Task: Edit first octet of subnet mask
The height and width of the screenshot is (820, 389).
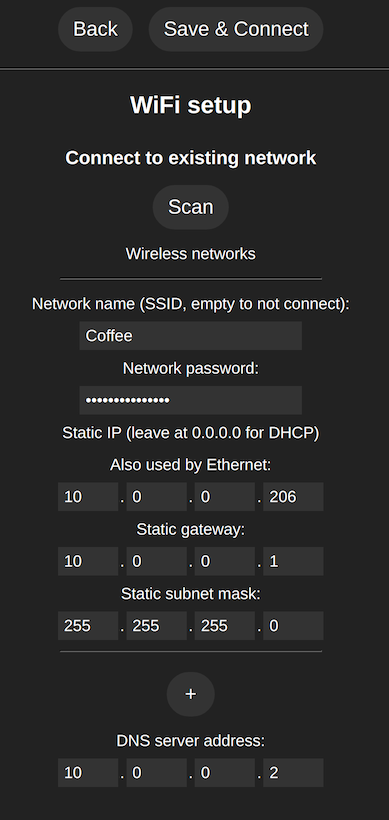Action: coord(88,625)
